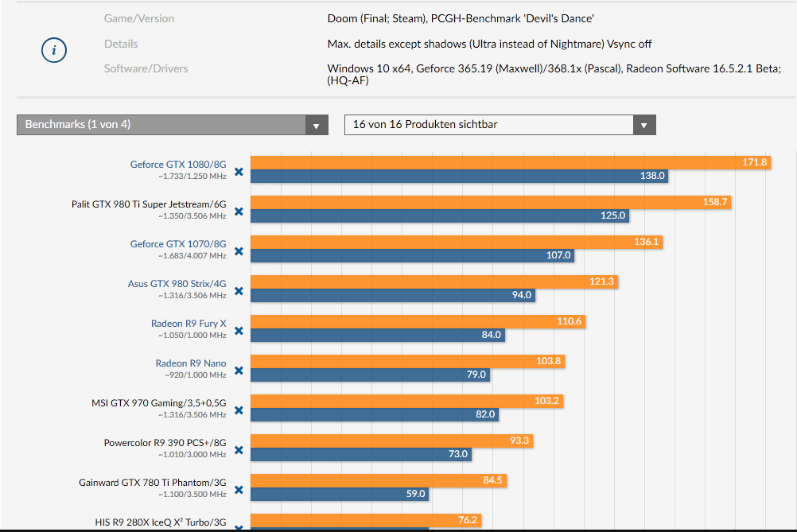The height and width of the screenshot is (532, 797).
Task: Remove Powercolor R9 390 PCS+/8G entry
Action: tap(238, 451)
